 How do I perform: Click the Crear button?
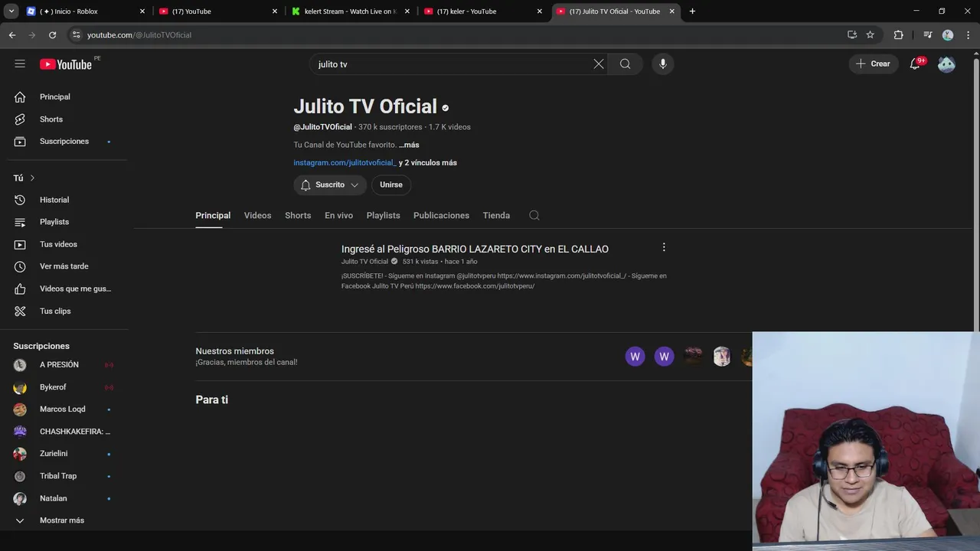tap(874, 64)
